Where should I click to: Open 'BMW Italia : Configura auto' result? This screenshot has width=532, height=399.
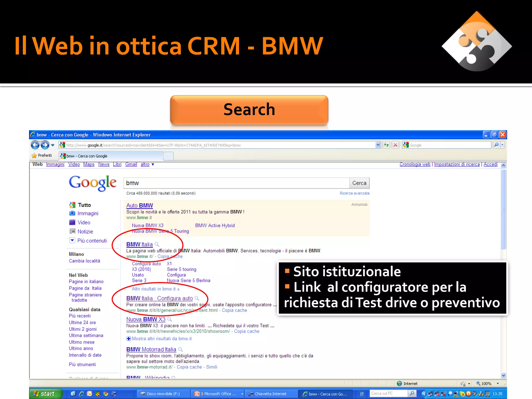[x=159, y=298]
